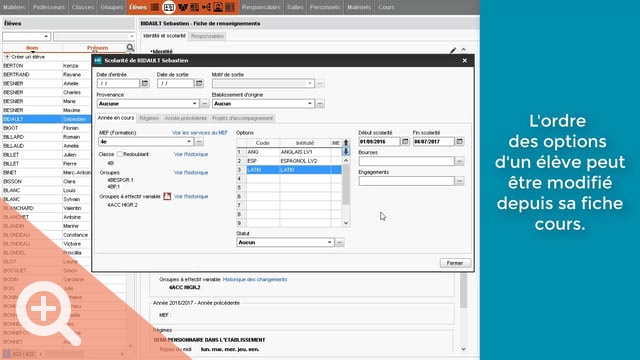Image resolution: width=640 pixels, height=360 pixels.
Task: Open the Statut dropdown
Action: click(329, 242)
